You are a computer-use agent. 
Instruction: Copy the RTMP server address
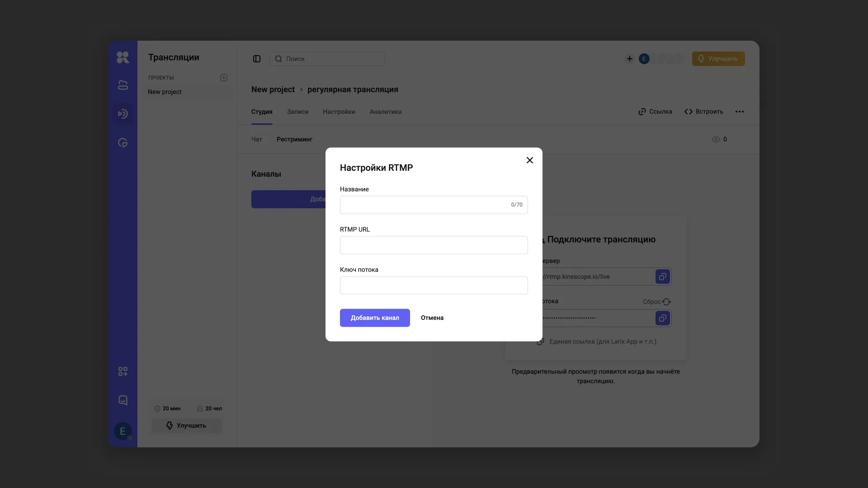click(662, 277)
